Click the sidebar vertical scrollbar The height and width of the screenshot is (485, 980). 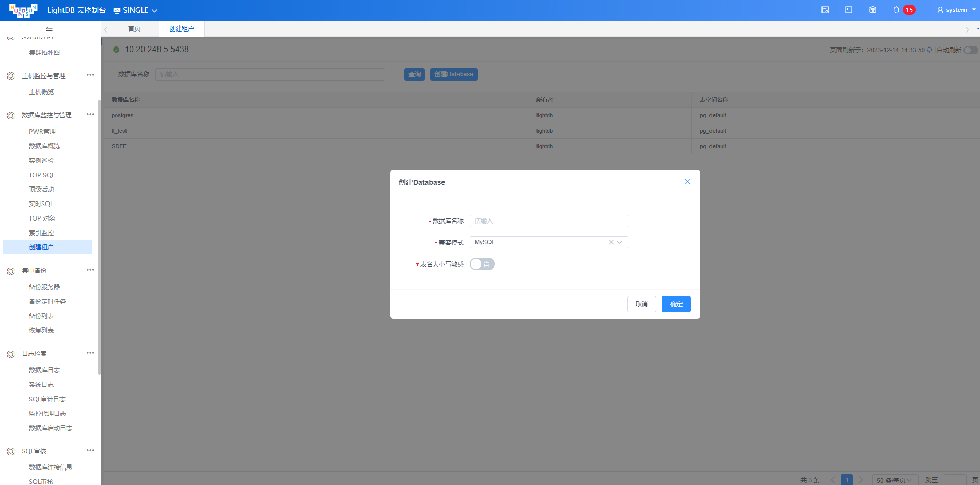click(x=99, y=238)
